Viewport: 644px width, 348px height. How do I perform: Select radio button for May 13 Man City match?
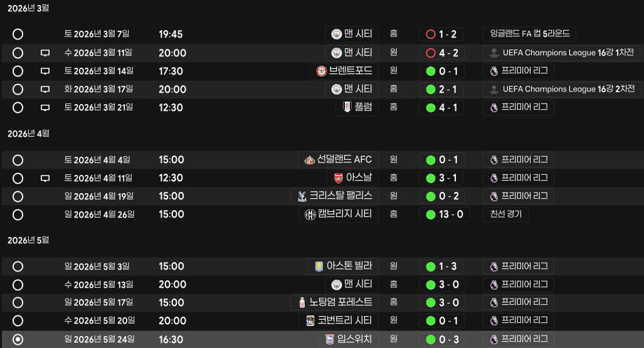tap(18, 285)
